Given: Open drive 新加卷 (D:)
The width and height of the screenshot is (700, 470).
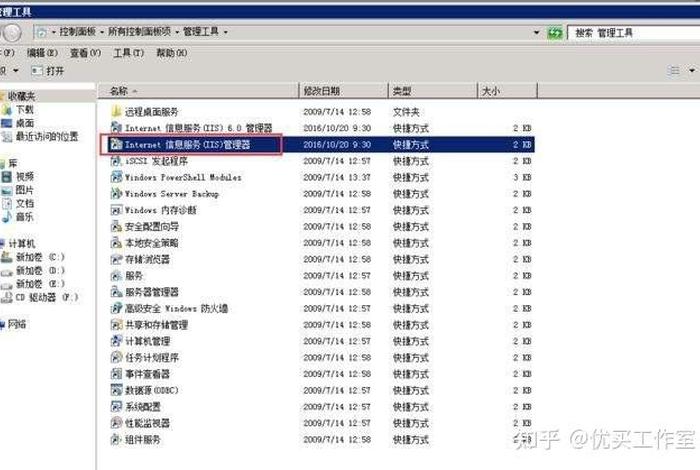Looking at the screenshot, I should 40,270.
